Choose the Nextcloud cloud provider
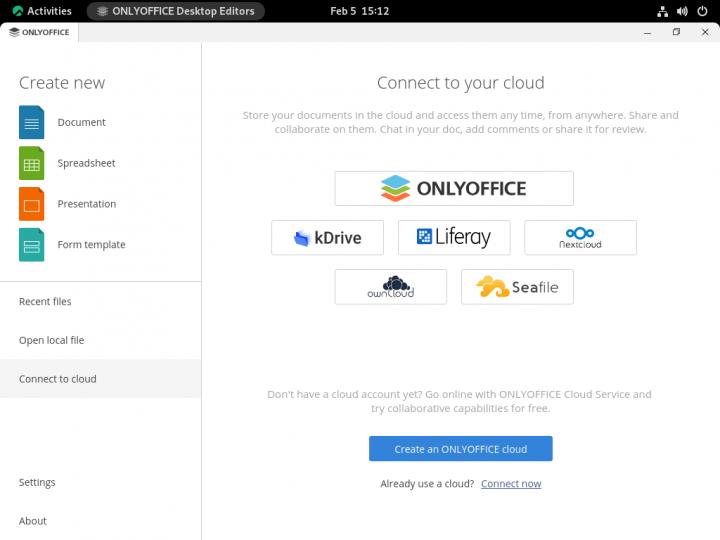 point(580,238)
